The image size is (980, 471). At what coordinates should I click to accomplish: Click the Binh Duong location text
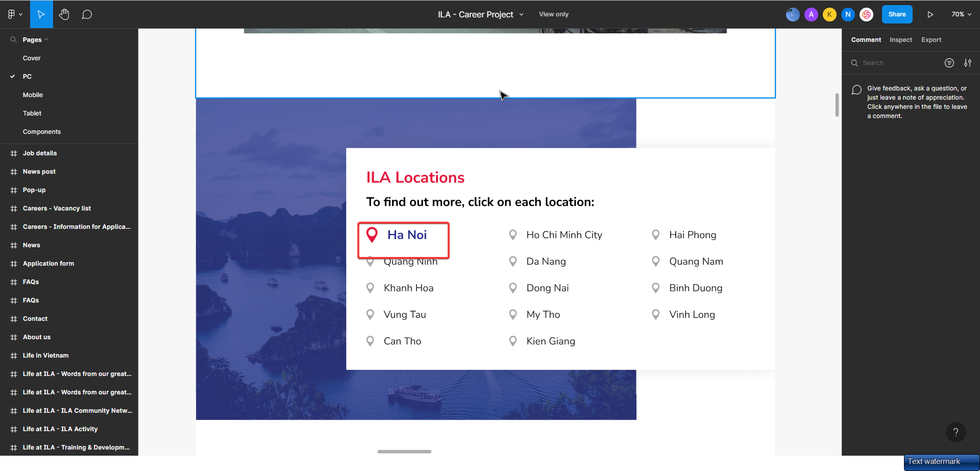pos(696,288)
